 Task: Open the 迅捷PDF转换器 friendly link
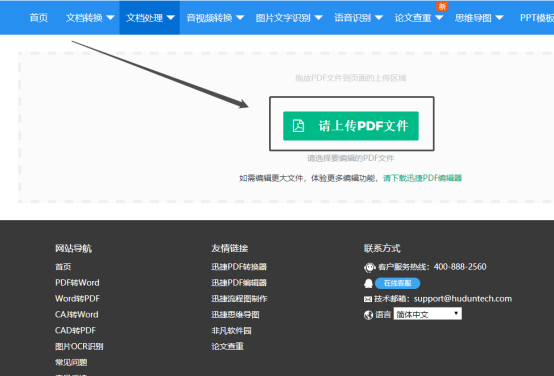(x=239, y=266)
